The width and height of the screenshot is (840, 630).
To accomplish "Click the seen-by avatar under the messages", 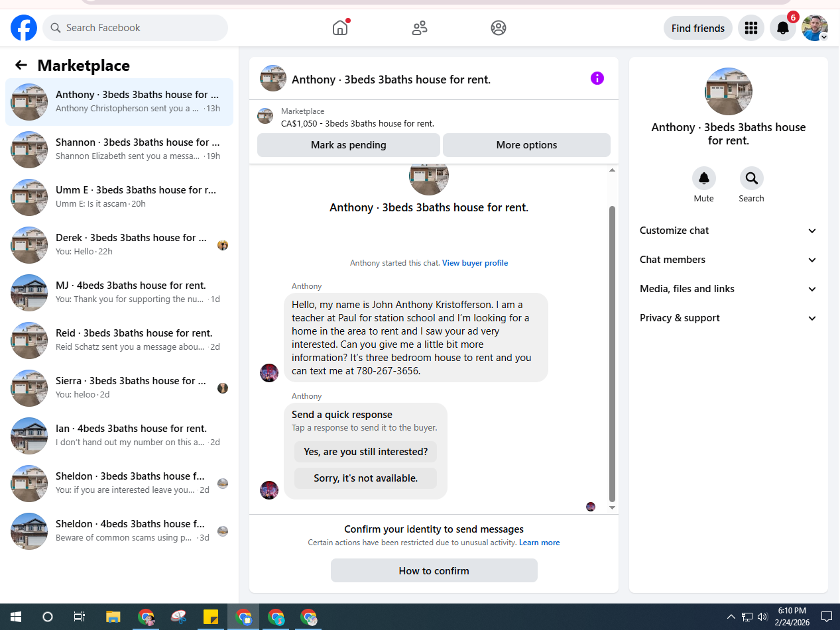I will [x=591, y=507].
